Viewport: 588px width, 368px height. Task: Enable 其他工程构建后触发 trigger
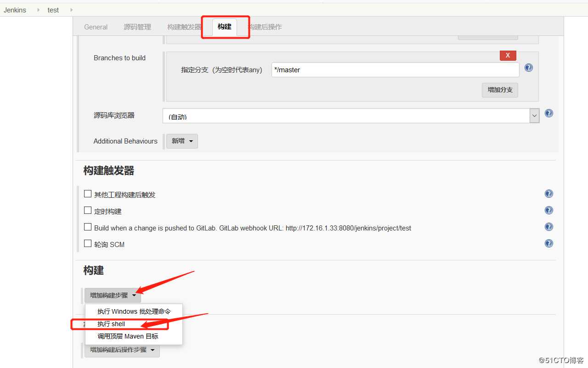tap(88, 194)
